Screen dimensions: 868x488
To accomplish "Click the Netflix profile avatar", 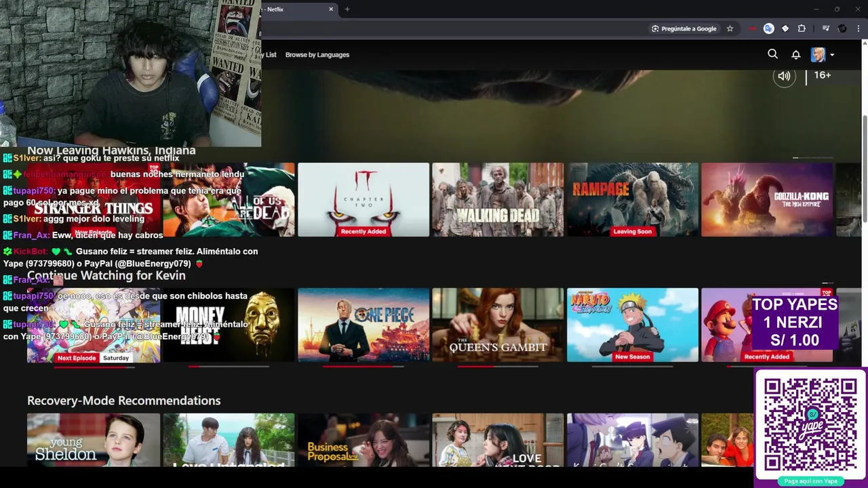I will [818, 54].
